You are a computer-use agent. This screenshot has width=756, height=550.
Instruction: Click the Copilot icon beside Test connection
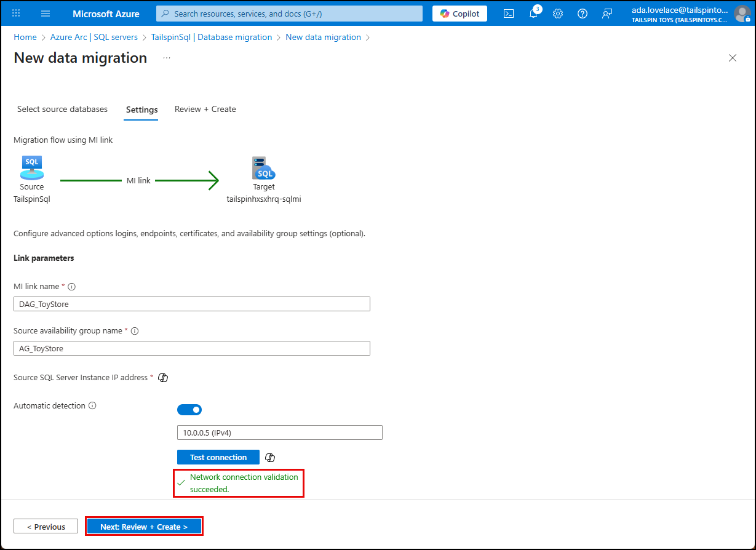coord(269,457)
